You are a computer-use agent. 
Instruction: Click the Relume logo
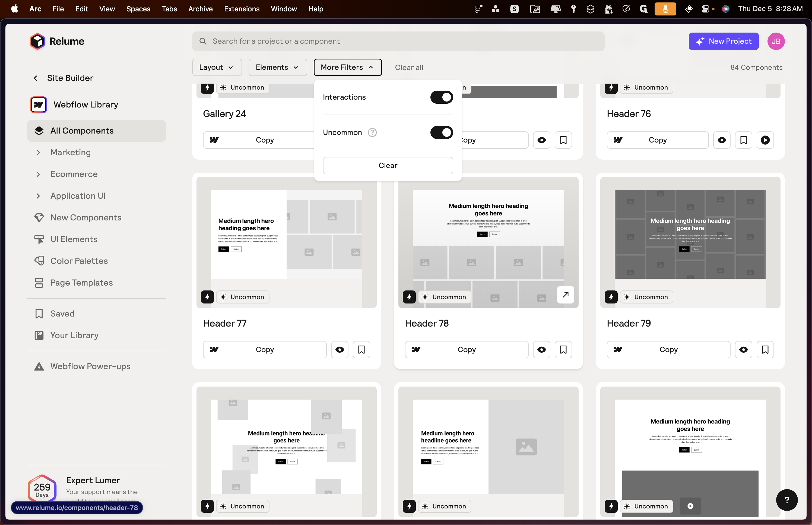[57, 41]
